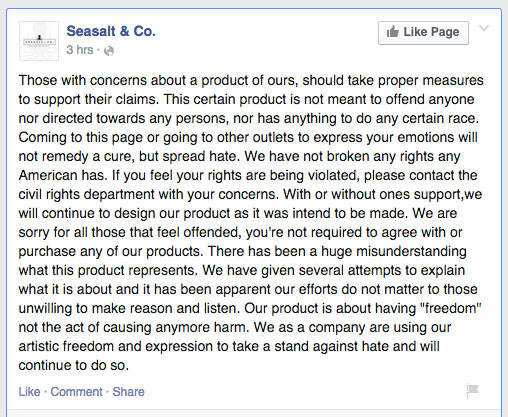Expand the post options chevron menu
The image size is (508, 417).
484,28
